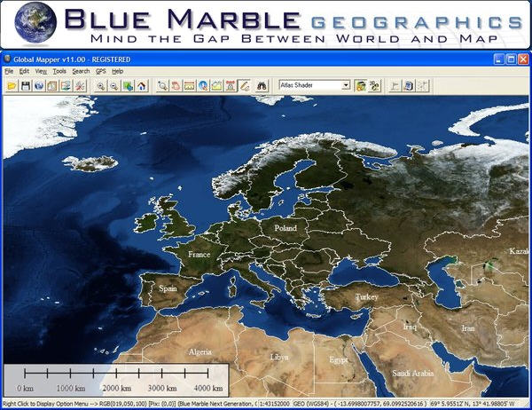532x410 pixels.
Task: Click the Turkey label on the map
Action: 367,297
